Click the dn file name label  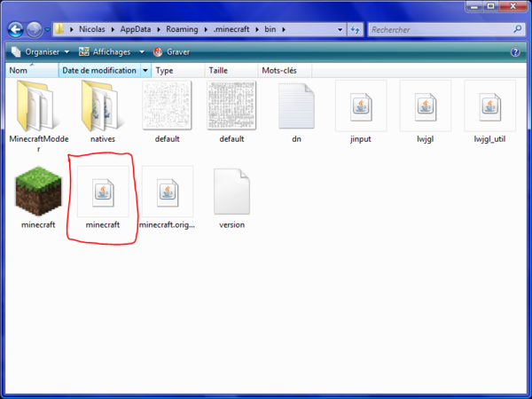tap(296, 139)
